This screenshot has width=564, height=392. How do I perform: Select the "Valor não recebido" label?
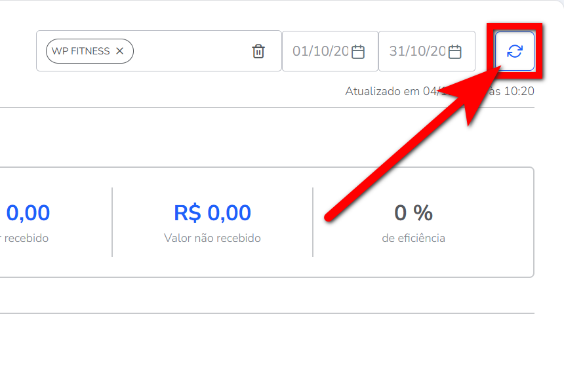tap(212, 238)
